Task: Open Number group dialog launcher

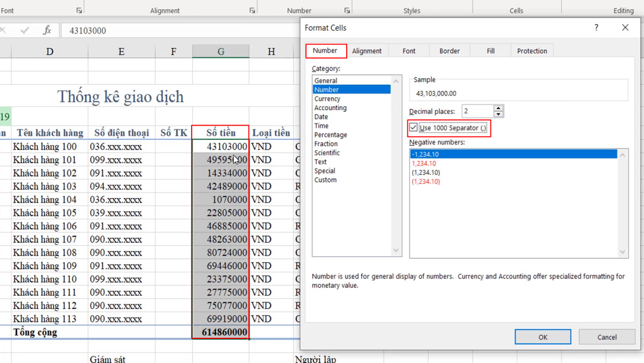Action: tap(347, 11)
